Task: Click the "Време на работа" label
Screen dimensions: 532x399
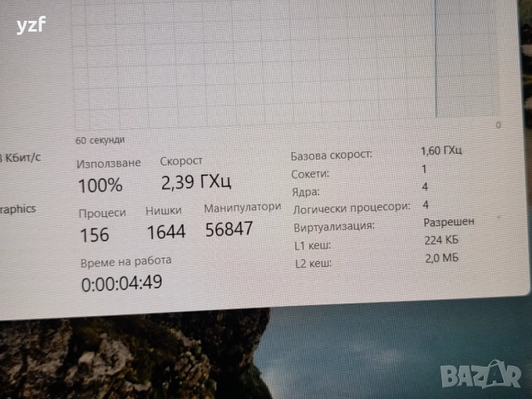Action: pyautogui.click(x=126, y=260)
